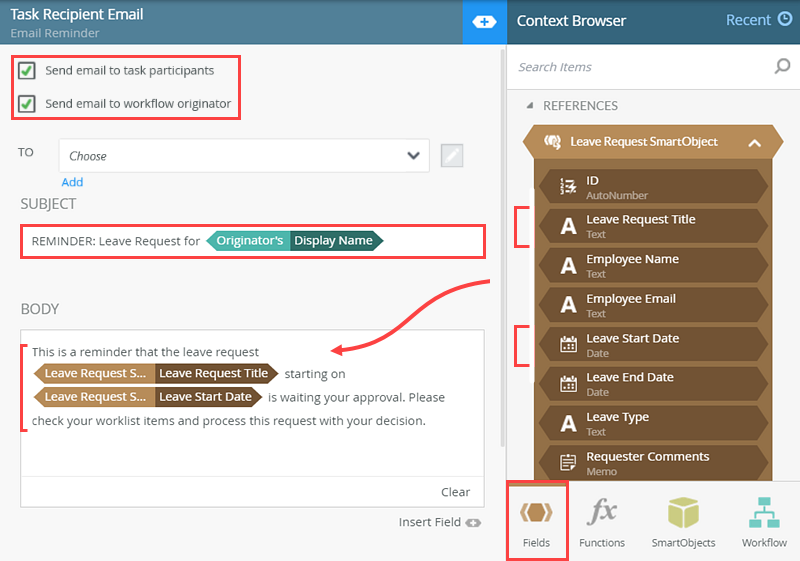Click the Requester Comments memo icon

point(568,463)
